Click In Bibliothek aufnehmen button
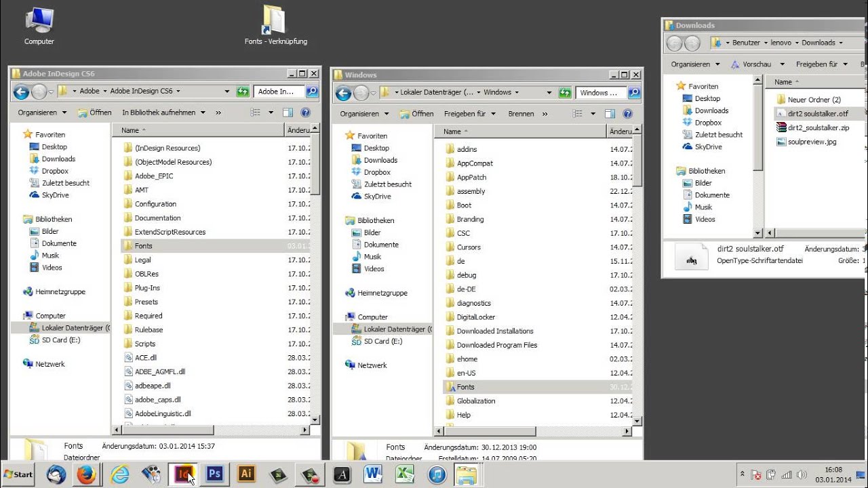Image resolution: width=868 pixels, height=488 pixels. tap(163, 113)
